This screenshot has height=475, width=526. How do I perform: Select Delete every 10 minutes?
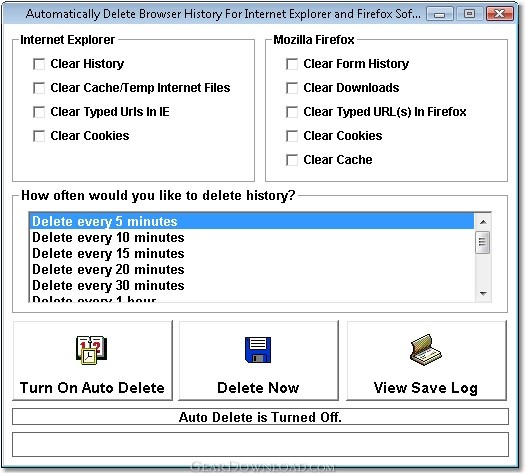pyautogui.click(x=252, y=238)
